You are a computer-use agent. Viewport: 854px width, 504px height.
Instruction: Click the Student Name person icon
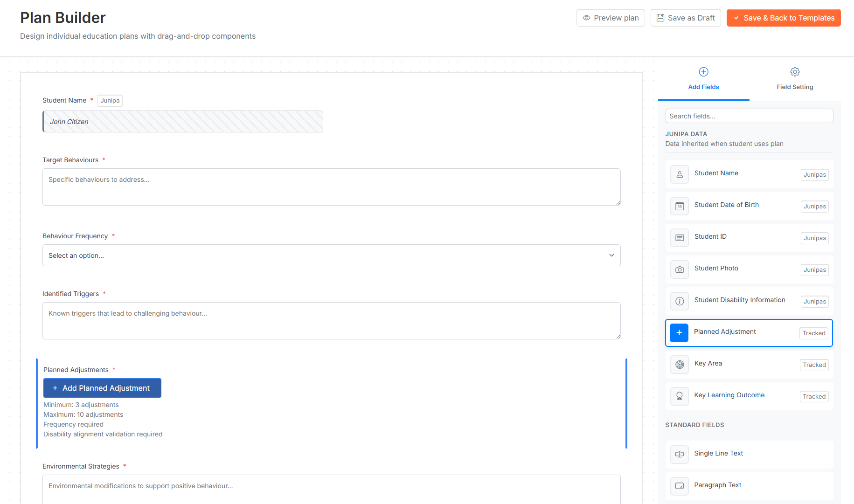click(x=679, y=174)
